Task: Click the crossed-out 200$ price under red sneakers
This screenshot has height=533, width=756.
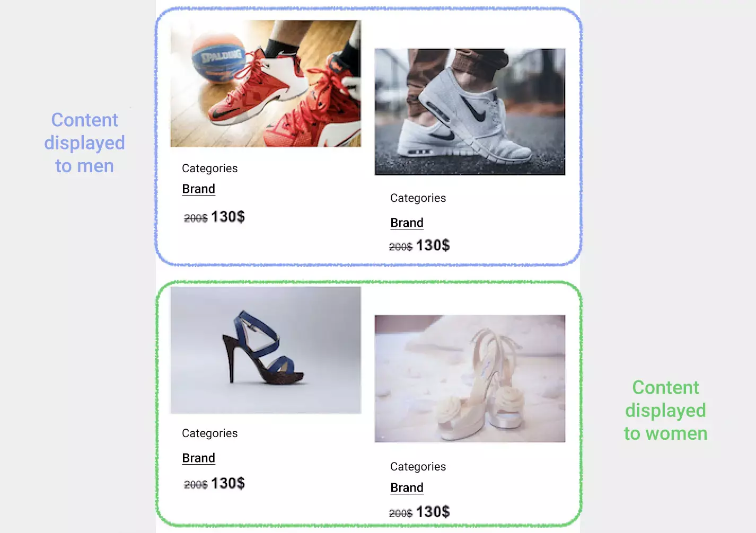Action: (x=196, y=218)
